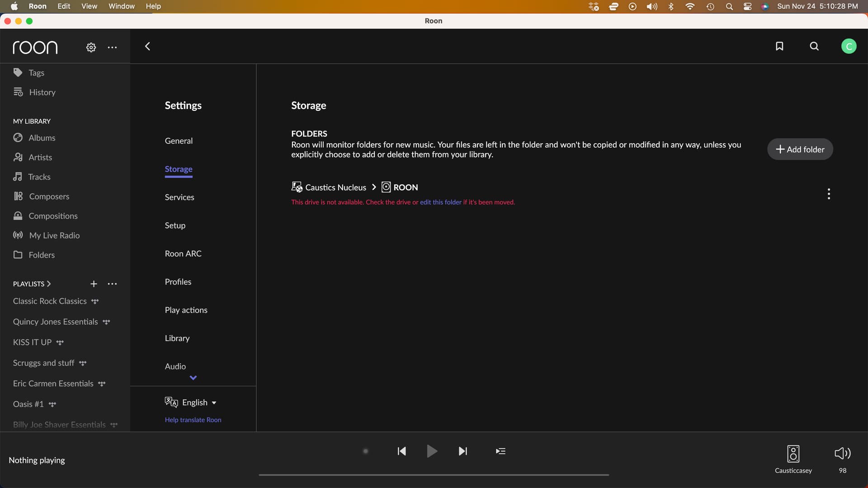The height and width of the screenshot is (488, 868).
Task: Open Artists in My Library
Action: tap(33, 157)
